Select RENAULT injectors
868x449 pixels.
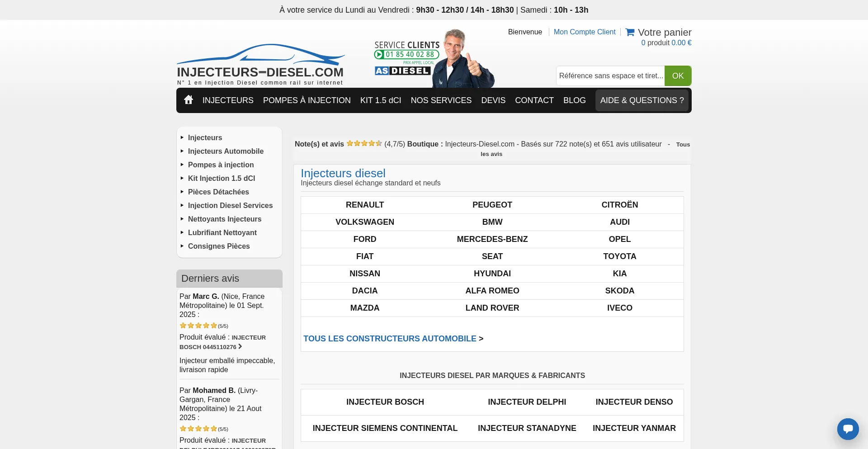coord(365,205)
